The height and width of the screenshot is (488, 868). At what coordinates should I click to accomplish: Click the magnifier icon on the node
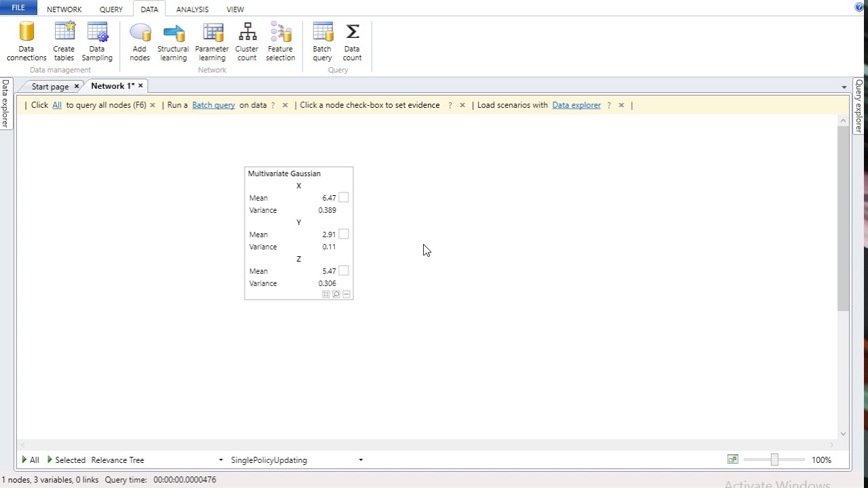(x=336, y=294)
